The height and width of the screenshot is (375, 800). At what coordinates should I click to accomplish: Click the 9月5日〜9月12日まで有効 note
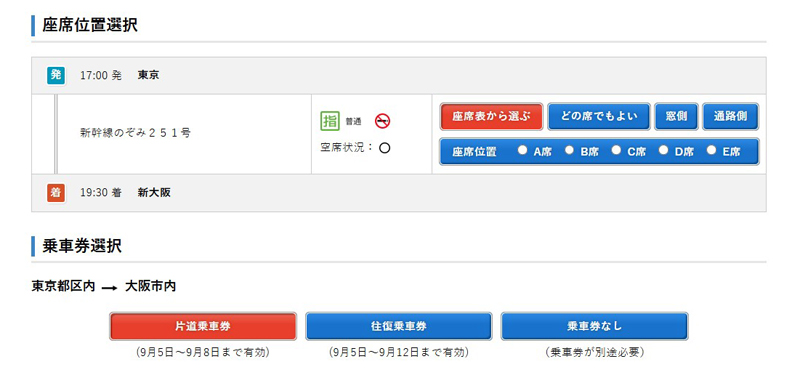click(398, 353)
